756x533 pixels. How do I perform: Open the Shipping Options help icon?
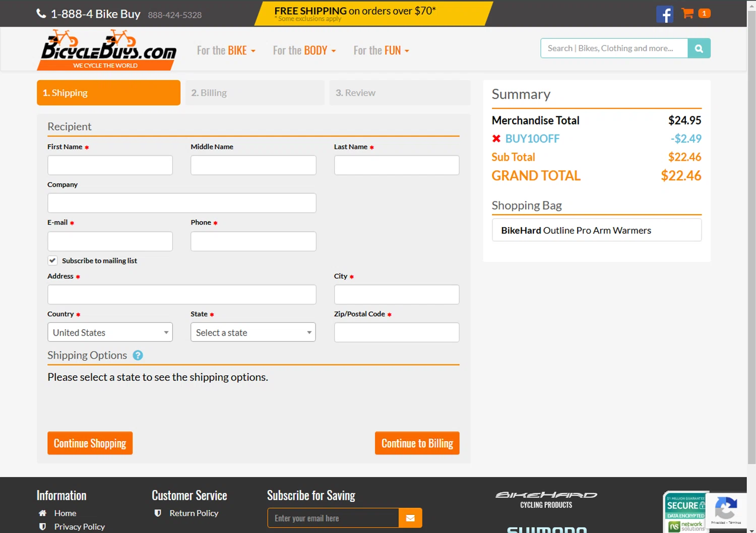coord(138,355)
